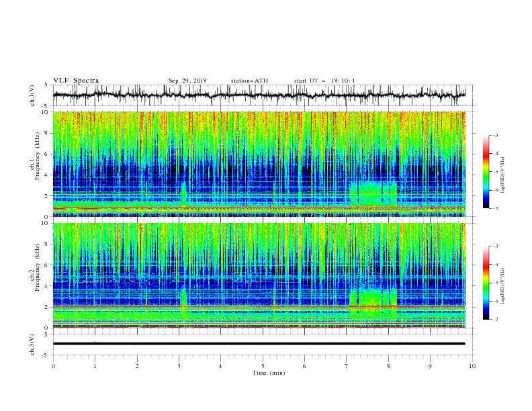The width and height of the screenshot is (532, 411).
Task: Click the '7' tick label on time axis
Action: (346, 366)
